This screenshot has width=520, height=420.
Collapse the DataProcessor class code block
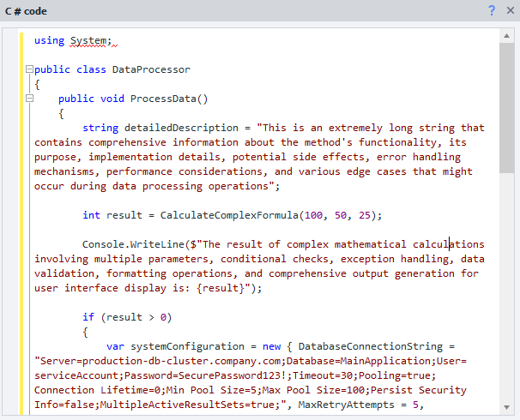pyautogui.click(x=29, y=69)
